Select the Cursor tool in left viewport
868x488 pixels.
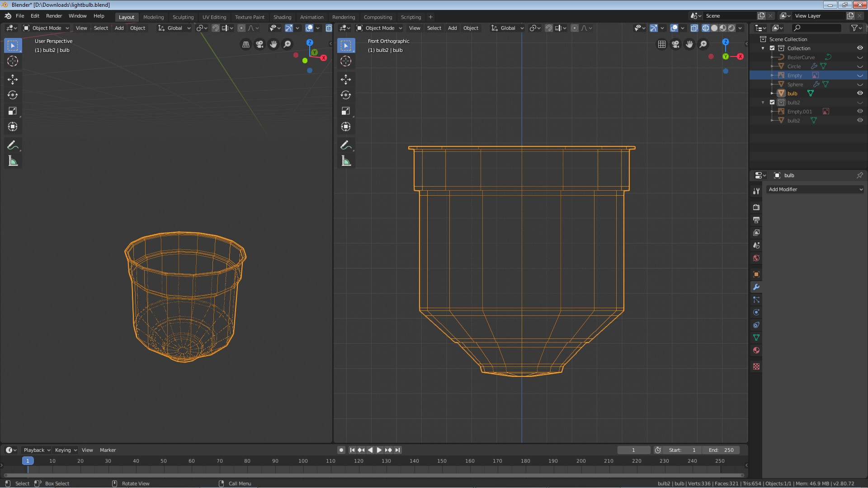tap(13, 61)
